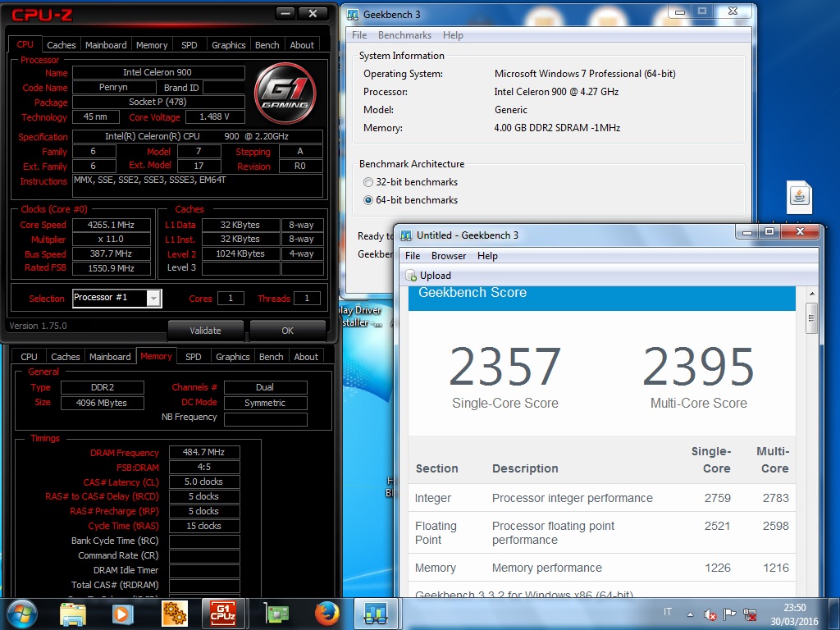Screen dimensions: 840x630
Task: Click the Upload icon in the Geekbench toolbar
Action: pos(411,276)
